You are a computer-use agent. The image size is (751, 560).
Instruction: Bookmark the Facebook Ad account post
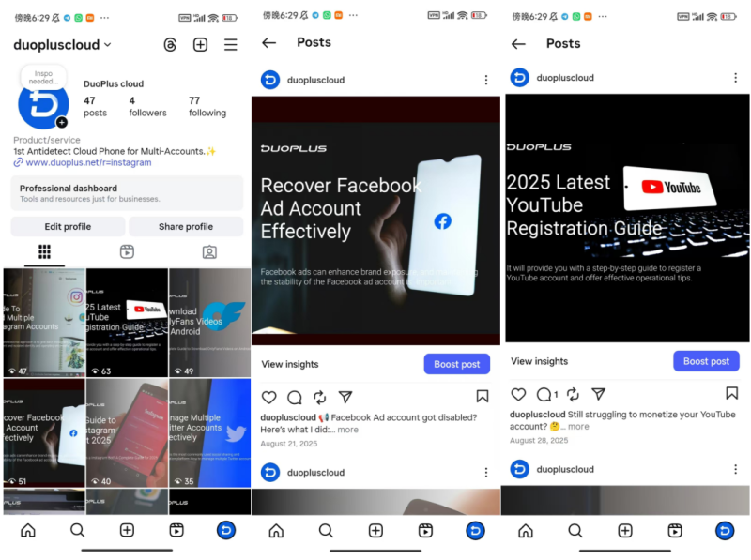pos(483,396)
